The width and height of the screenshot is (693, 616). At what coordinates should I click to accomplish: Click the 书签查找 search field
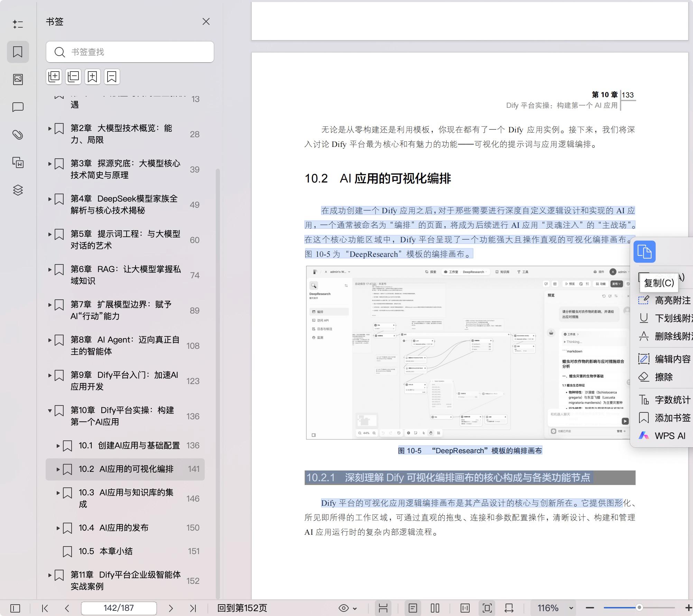click(x=130, y=52)
